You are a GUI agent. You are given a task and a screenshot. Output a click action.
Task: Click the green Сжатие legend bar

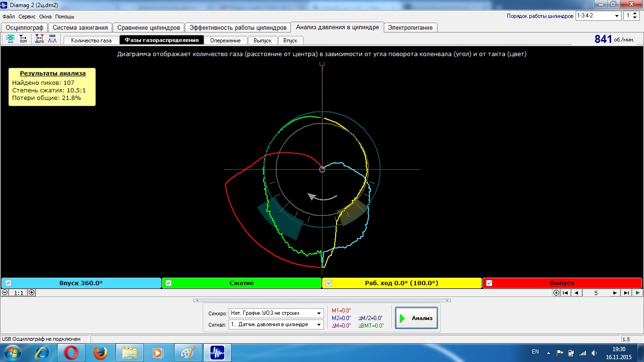point(241,283)
